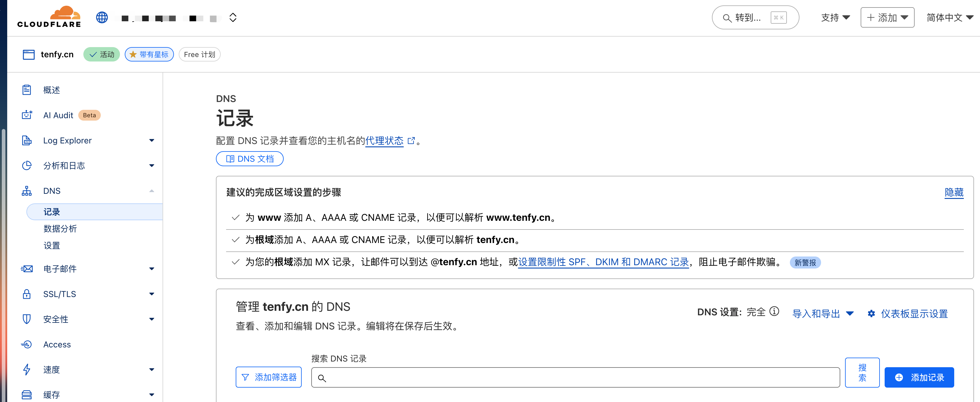
Task: Open the 导入和导出 dropdown
Action: [823, 314]
